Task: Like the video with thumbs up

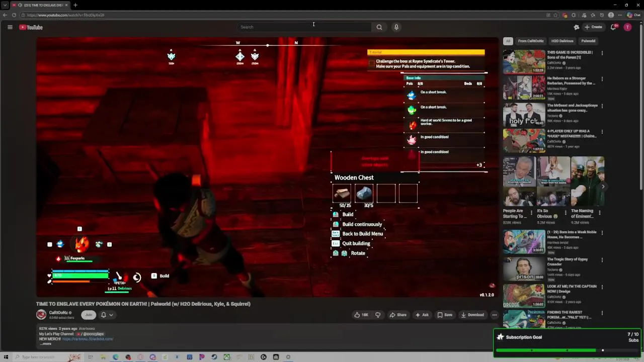Action: (x=361, y=315)
